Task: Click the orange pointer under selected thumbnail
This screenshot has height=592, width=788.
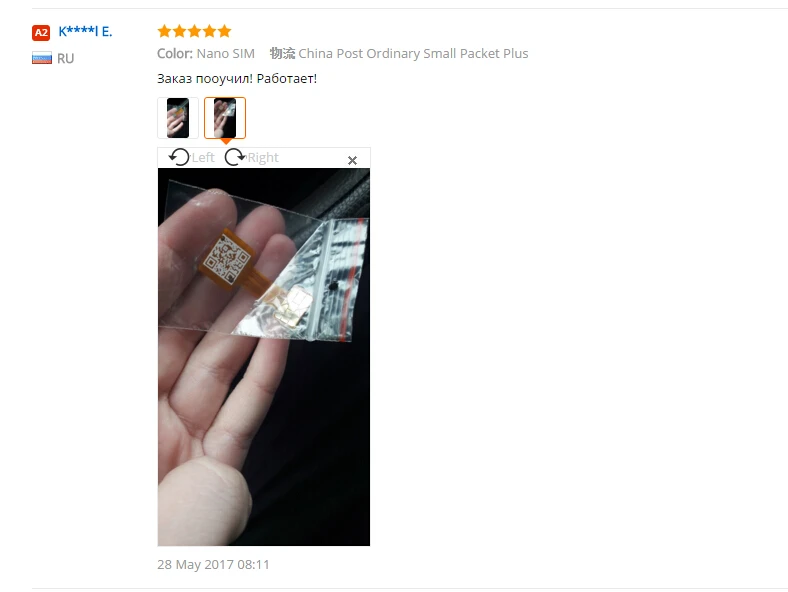Action: [x=226, y=142]
